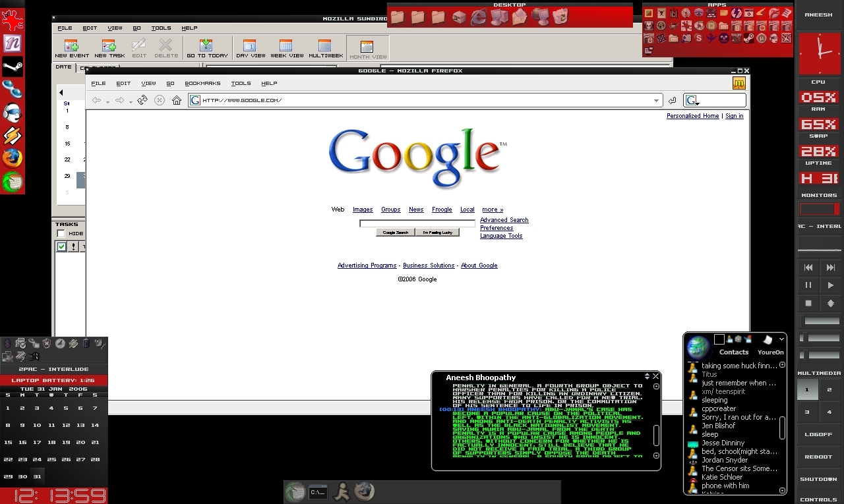This screenshot has width=844, height=504.
Task: Open Steam icon in left sidebar
Action: pyautogui.click(x=13, y=66)
